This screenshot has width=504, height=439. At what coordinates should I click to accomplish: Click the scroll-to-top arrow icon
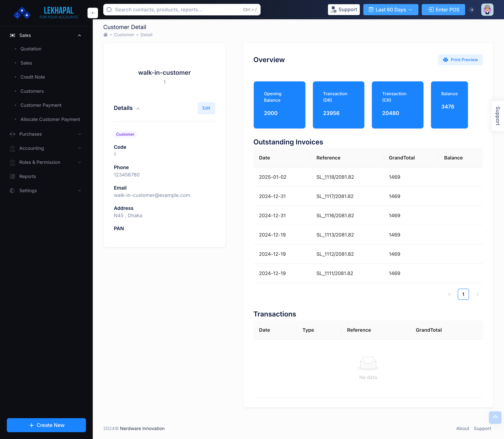495,418
